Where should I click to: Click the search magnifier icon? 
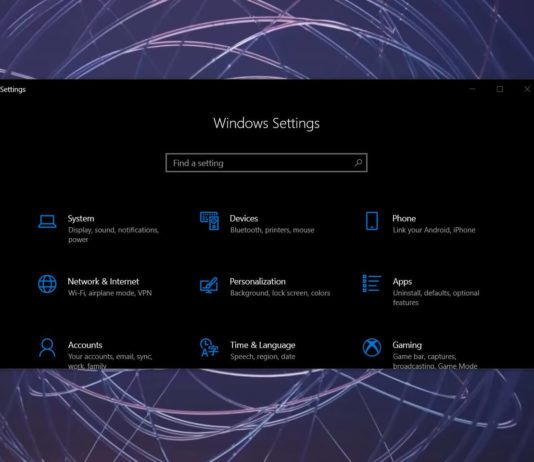[358, 163]
